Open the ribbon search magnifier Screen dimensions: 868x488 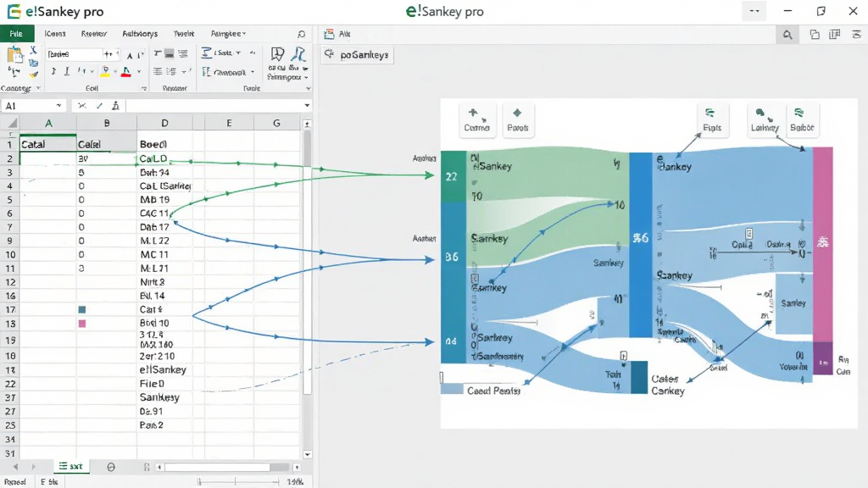[x=301, y=34]
